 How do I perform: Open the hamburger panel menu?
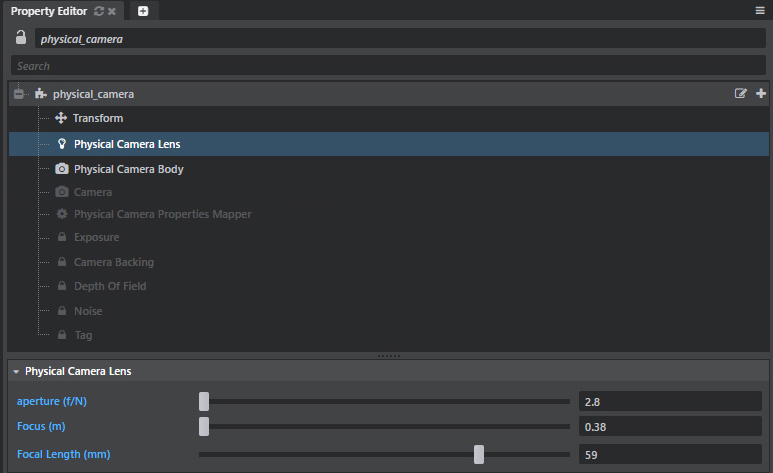760,10
